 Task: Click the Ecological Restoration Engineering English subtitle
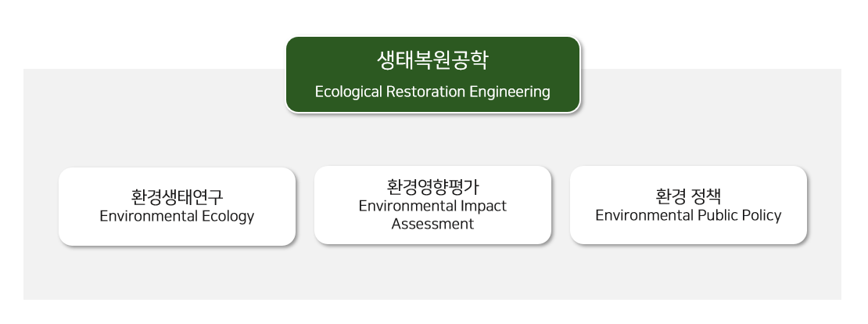click(x=432, y=92)
